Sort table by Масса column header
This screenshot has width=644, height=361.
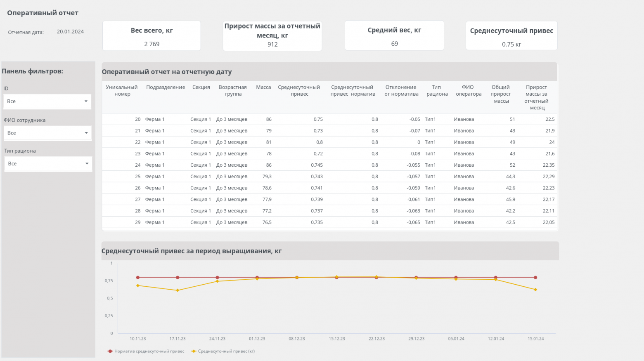[263, 87]
